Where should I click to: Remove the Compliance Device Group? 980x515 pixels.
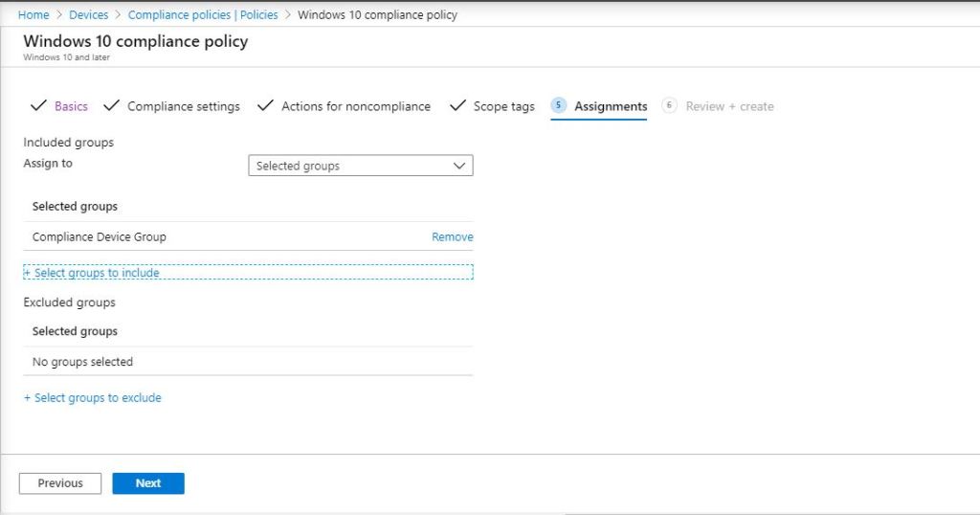tap(452, 236)
